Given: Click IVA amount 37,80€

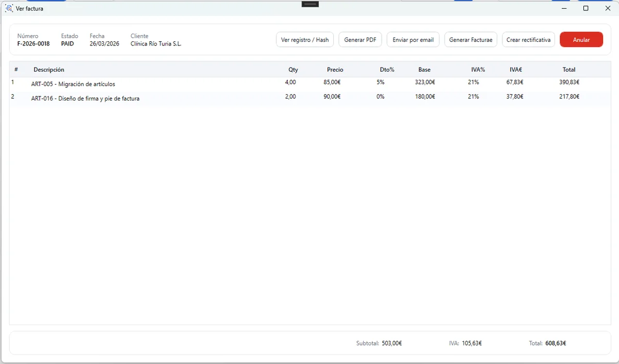Looking at the screenshot, I should point(515,96).
